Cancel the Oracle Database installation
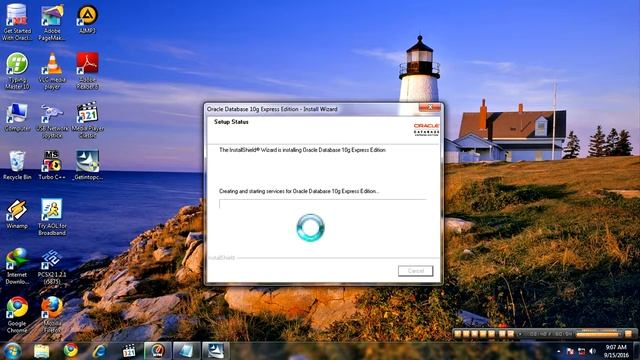Viewport: 640px width, 360px height. (416, 271)
